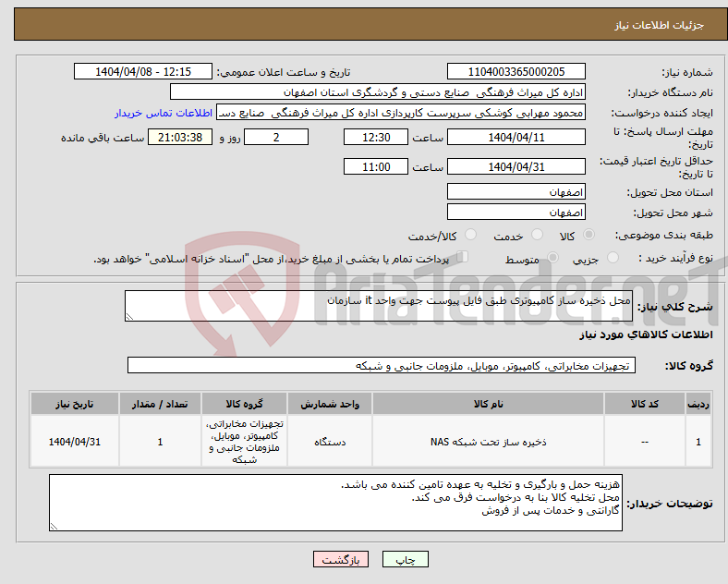Click the کد کالا column header

[645, 404]
